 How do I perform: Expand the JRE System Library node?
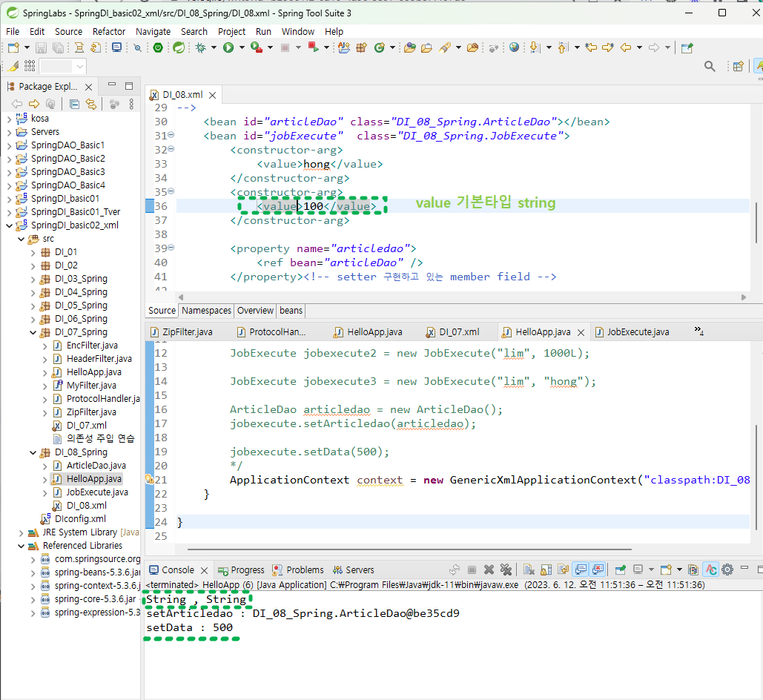(x=21, y=533)
